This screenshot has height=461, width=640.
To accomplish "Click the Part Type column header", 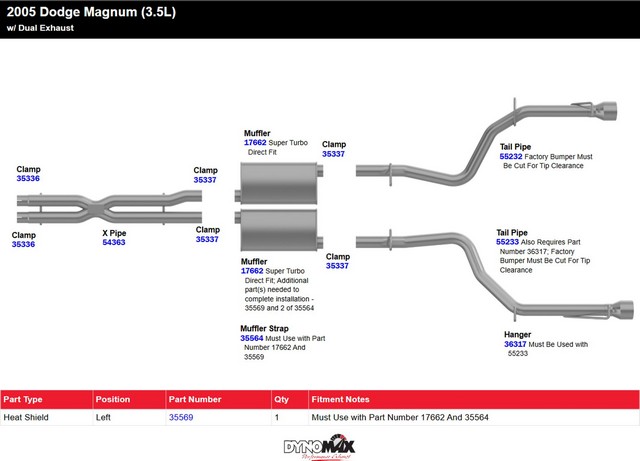I will tap(24, 399).
